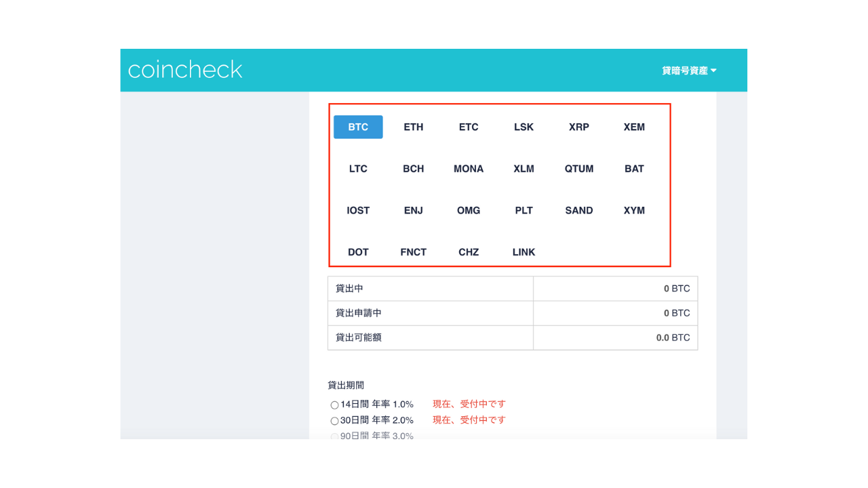Select 30日間 年率 2.0% lending period
The image size is (868, 488).
[x=334, y=421]
